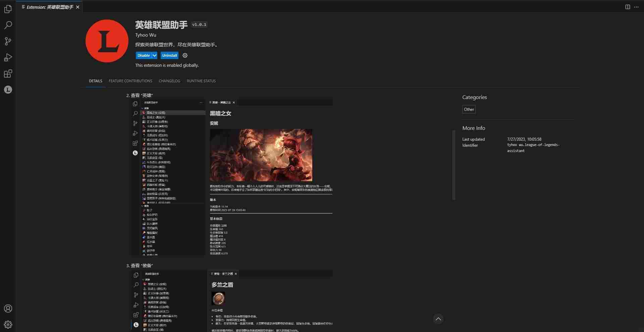
Task: Click the Annie champion splash image
Action: [x=261, y=155]
